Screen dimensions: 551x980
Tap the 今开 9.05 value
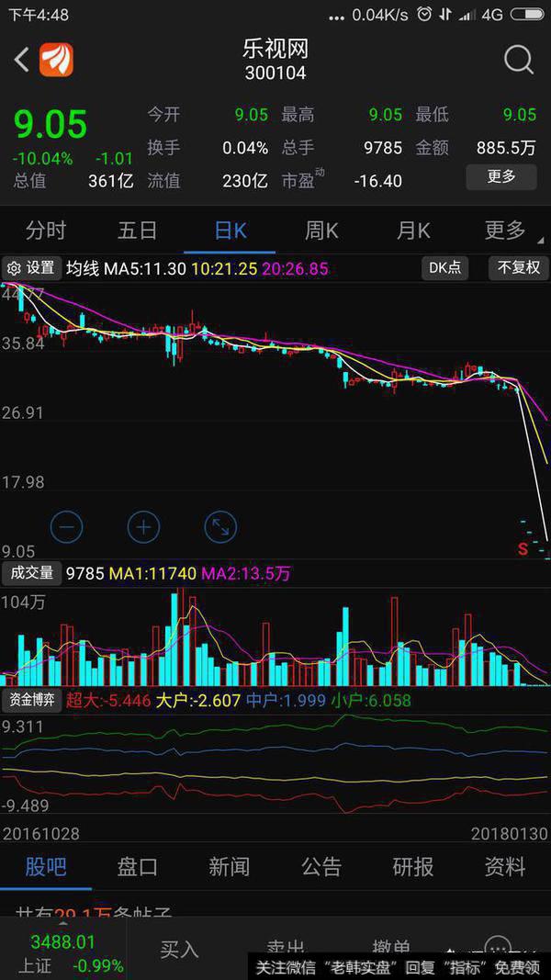(251, 115)
